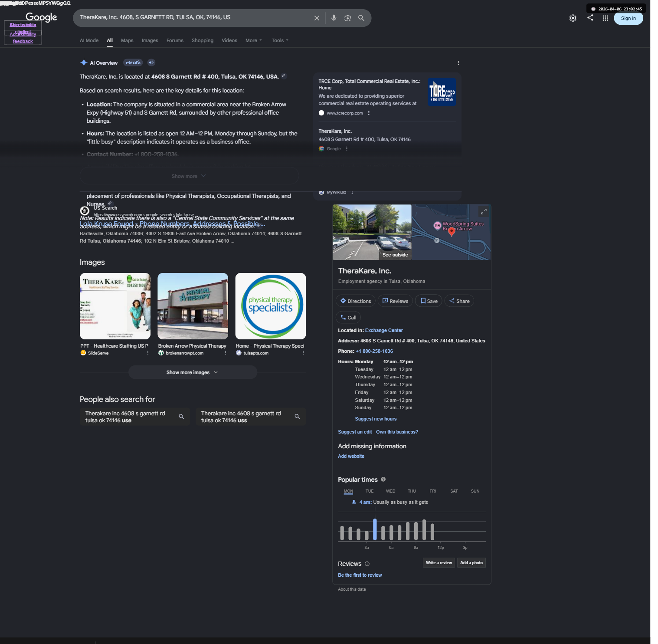This screenshot has width=658, height=644.
Task: Select MON in Popular times
Action: [348, 491]
